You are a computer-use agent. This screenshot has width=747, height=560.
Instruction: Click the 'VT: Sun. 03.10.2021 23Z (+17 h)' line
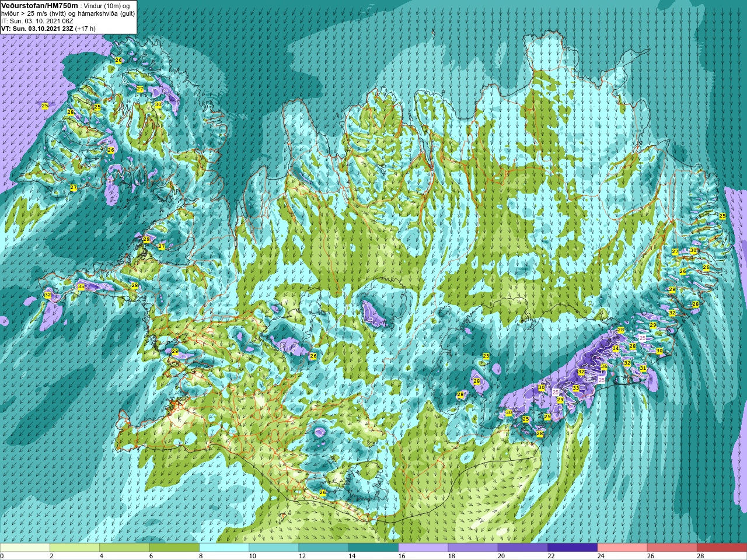[48, 29]
